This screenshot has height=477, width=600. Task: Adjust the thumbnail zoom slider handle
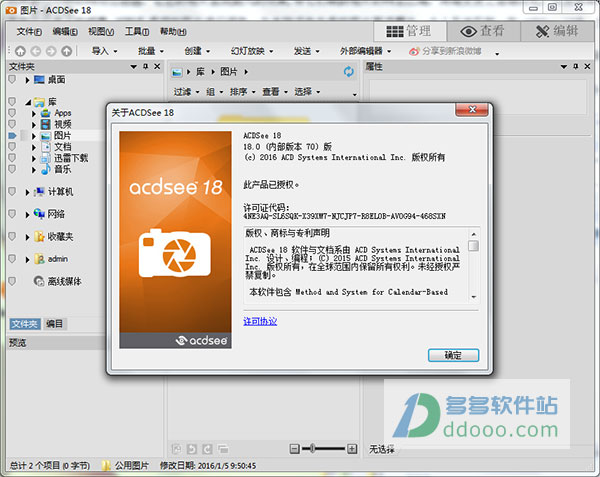pos(313,448)
